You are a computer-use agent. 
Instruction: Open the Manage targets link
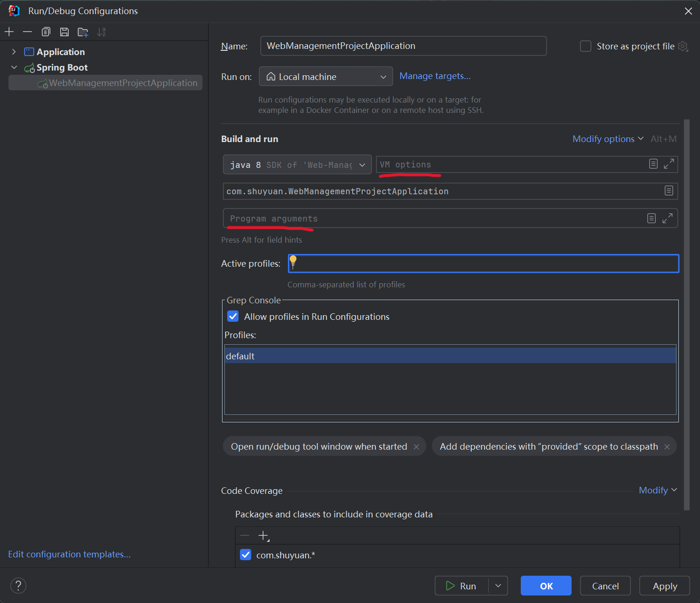(x=435, y=76)
